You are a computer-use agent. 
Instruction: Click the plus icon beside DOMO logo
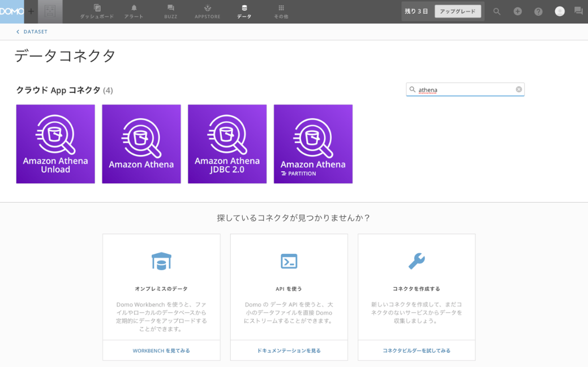[31, 11]
